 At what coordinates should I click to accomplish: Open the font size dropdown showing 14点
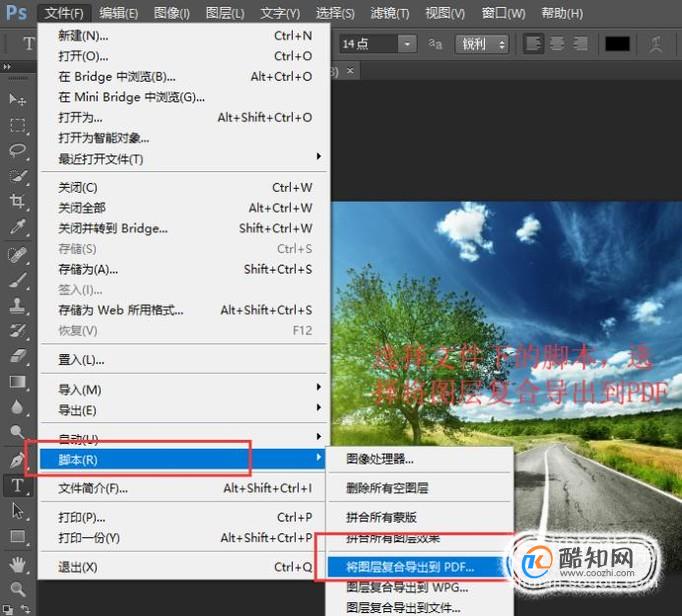(x=407, y=44)
